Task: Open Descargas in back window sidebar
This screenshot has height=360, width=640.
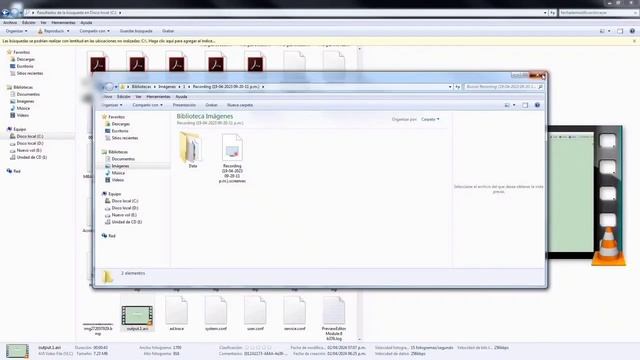Action: pos(25,59)
